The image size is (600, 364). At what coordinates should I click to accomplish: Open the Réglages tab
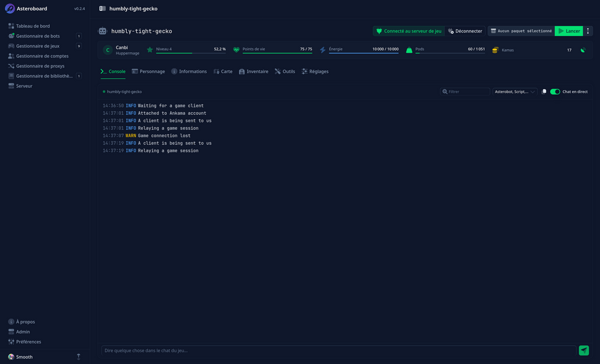315,71
